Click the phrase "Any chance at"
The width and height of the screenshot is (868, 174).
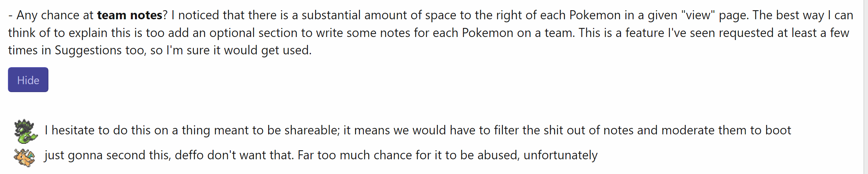[x=55, y=15]
